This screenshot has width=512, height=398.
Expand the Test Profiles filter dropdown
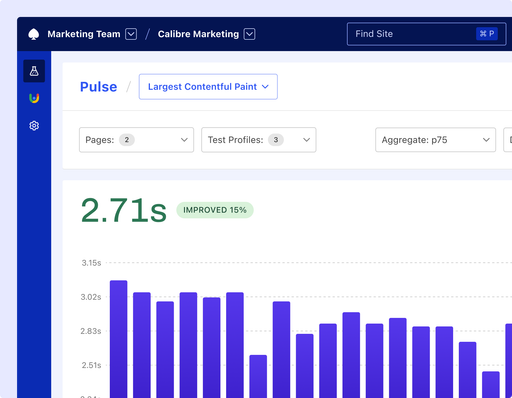(x=259, y=140)
